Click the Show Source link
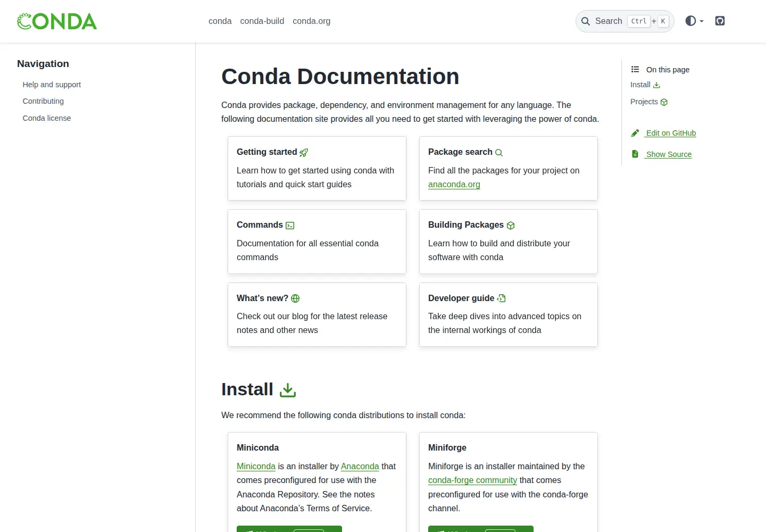Viewport: 766px width, 532px height. pyautogui.click(x=669, y=154)
